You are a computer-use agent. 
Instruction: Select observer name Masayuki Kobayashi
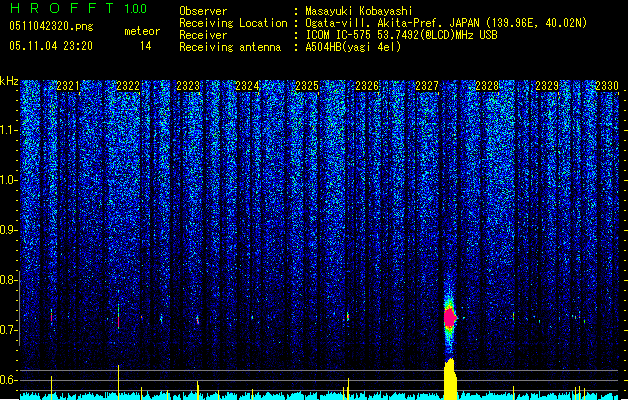(359, 11)
